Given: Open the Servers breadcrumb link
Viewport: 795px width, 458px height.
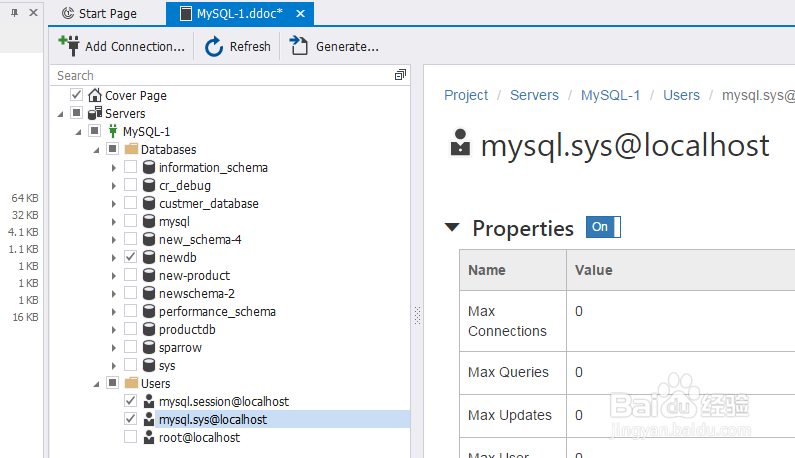Looking at the screenshot, I should [534, 95].
